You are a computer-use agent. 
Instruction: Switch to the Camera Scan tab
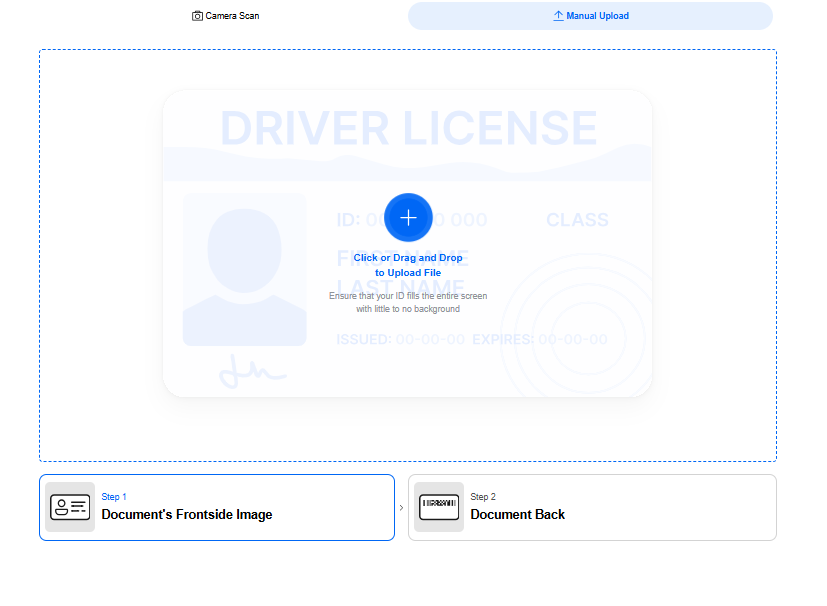coord(226,16)
